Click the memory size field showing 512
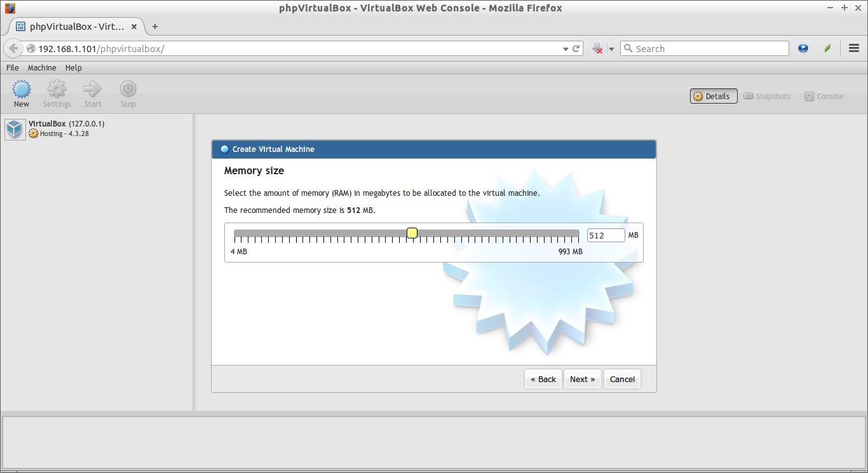Image resolution: width=868 pixels, height=473 pixels. (x=606, y=235)
